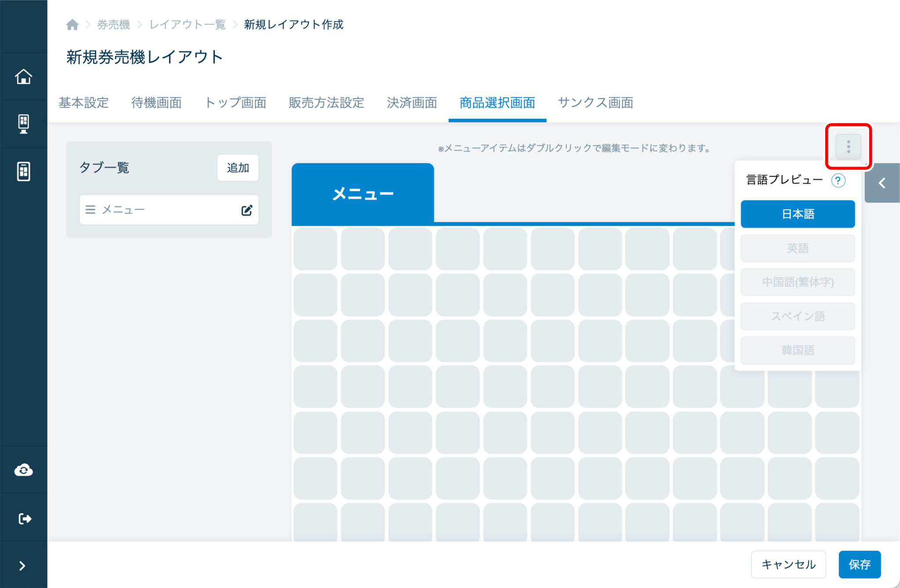Click the drag handle on the メニュー list item
This screenshot has width=900, height=588.
coord(91,210)
